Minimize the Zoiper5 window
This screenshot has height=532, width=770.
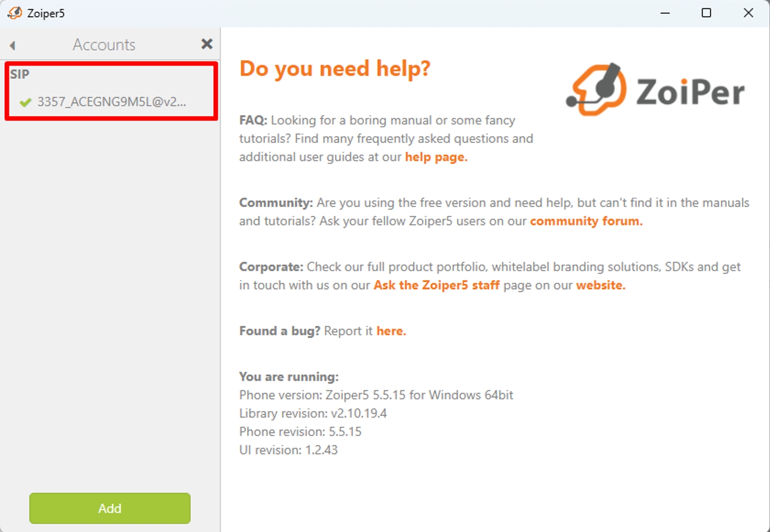click(x=665, y=13)
